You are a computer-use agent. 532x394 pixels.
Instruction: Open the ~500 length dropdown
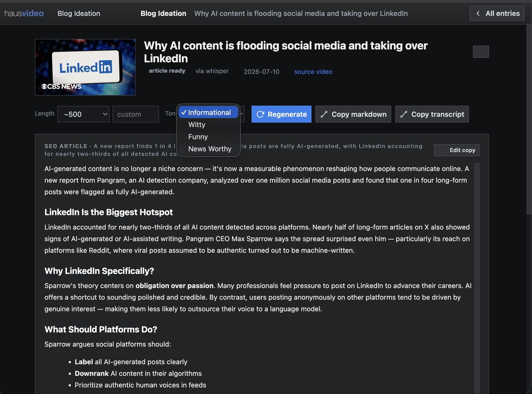[x=84, y=114]
